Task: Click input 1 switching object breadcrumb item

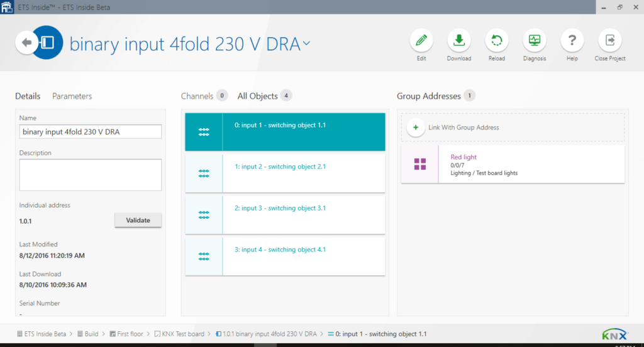Action: point(377,334)
